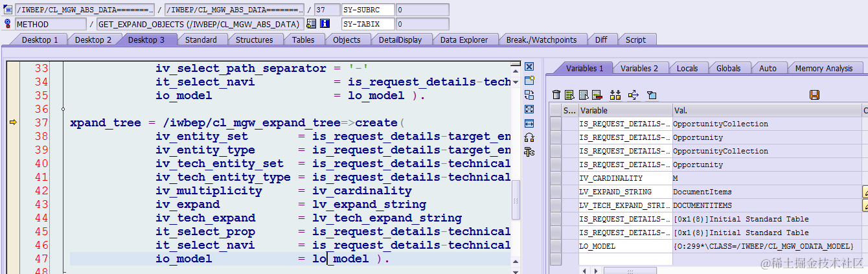Select the LV_EXPAND_STRING variable cell

pos(625,192)
